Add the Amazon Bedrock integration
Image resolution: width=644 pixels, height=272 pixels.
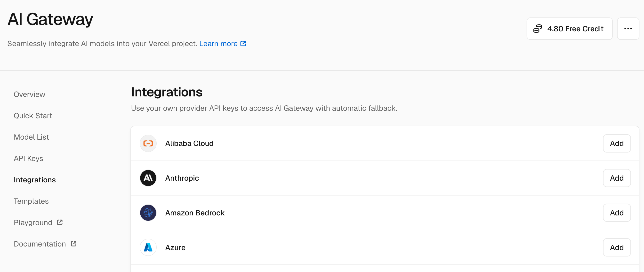click(617, 213)
